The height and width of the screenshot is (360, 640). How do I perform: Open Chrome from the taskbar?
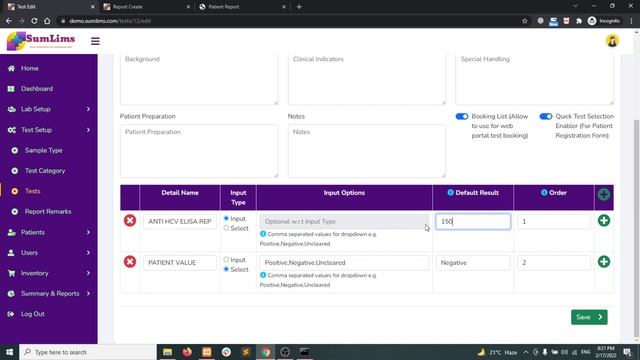[x=266, y=352]
